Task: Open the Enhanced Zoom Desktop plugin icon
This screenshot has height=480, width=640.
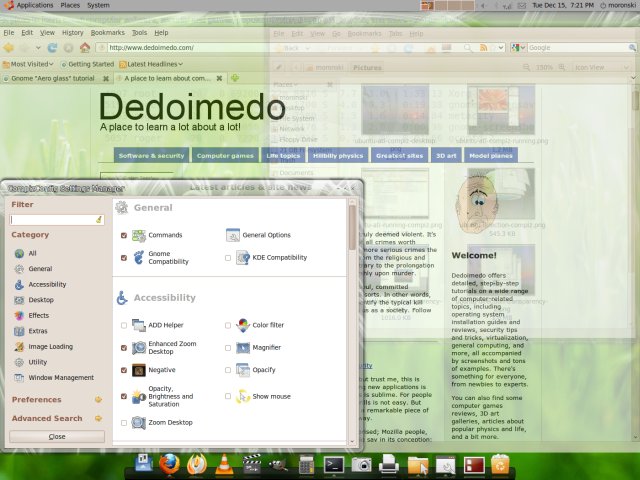Action: pos(139,348)
